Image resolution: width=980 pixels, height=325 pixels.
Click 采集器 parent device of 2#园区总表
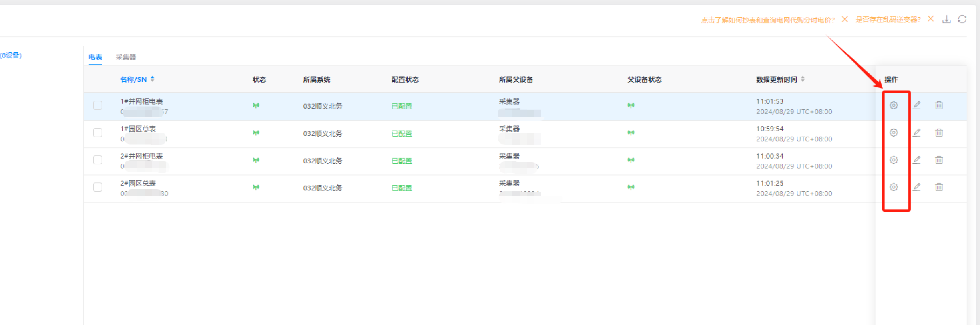pyautogui.click(x=509, y=183)
